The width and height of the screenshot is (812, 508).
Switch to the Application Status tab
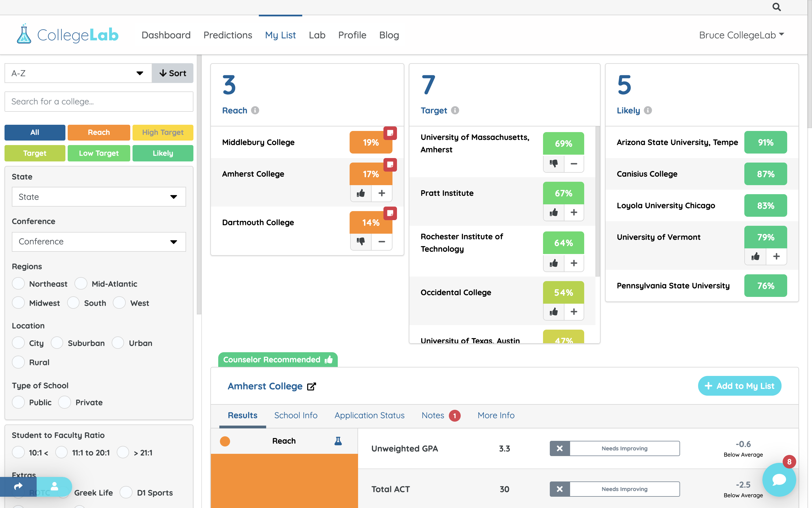point(369,416)
